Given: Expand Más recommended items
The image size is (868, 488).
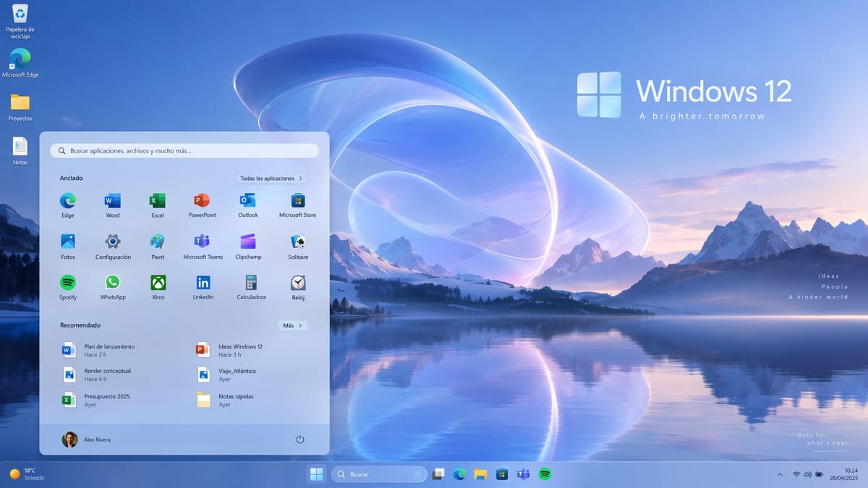Looking at the screenshot, I should tap(293, 325).
